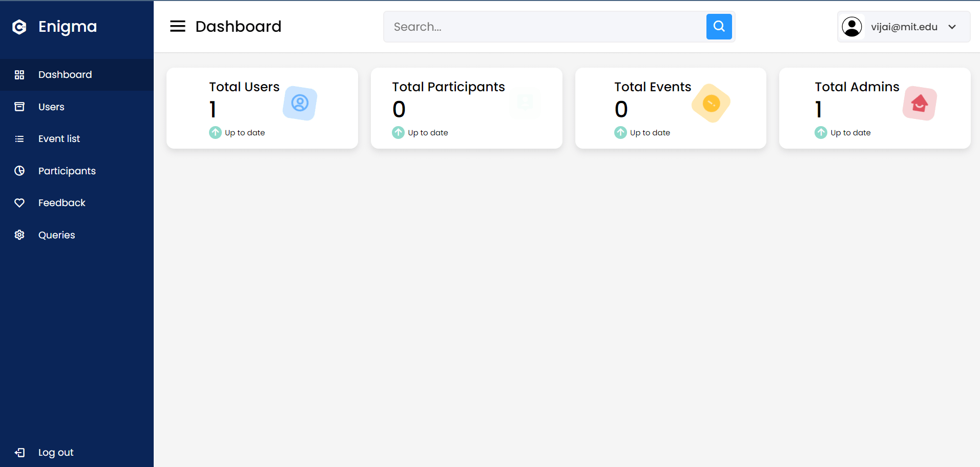
Task: Open Dashboard in the sidebar
Action: [x=65, y=75]
